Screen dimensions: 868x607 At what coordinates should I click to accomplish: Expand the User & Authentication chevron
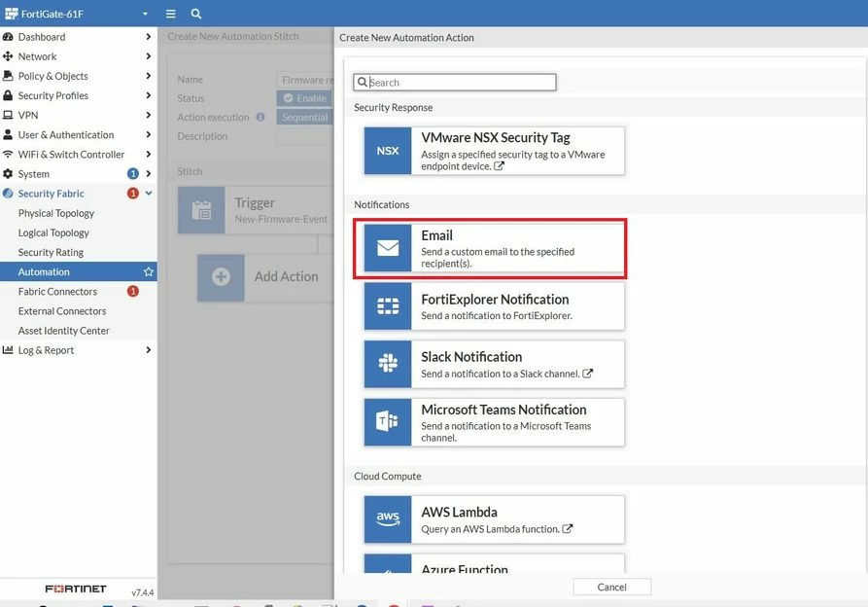(x=149, y=134)
